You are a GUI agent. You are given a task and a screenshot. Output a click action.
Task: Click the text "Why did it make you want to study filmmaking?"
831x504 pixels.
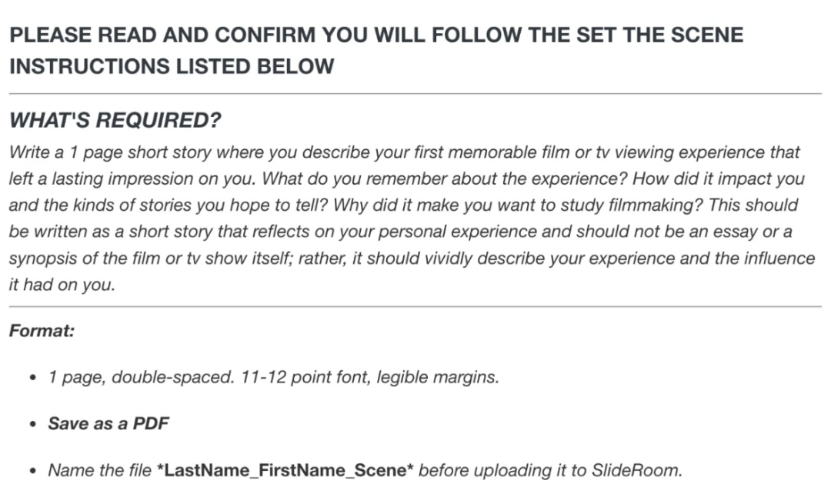click(x=518, y=205)
